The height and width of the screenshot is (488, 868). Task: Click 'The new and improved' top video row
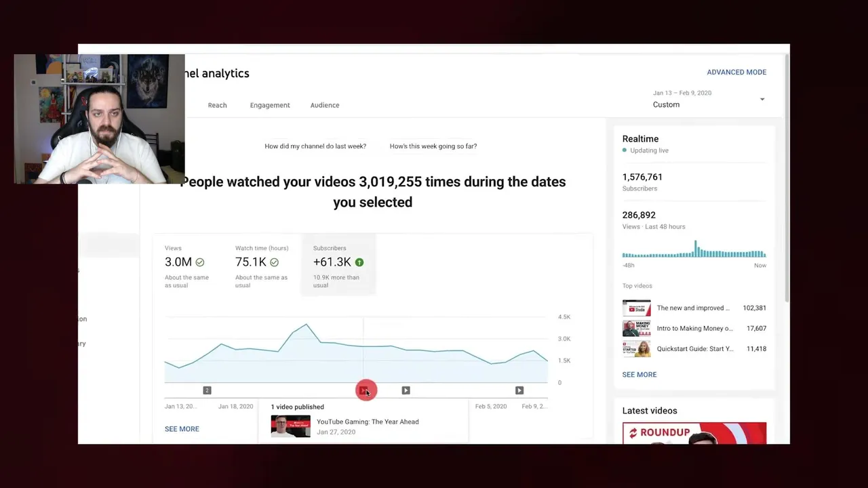click(x=694, y=308)
